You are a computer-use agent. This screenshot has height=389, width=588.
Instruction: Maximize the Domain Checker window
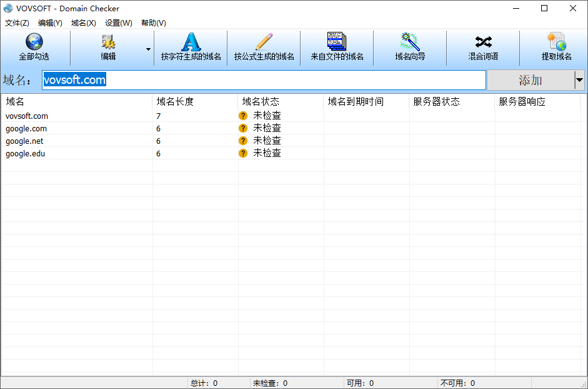click(544, 8)
